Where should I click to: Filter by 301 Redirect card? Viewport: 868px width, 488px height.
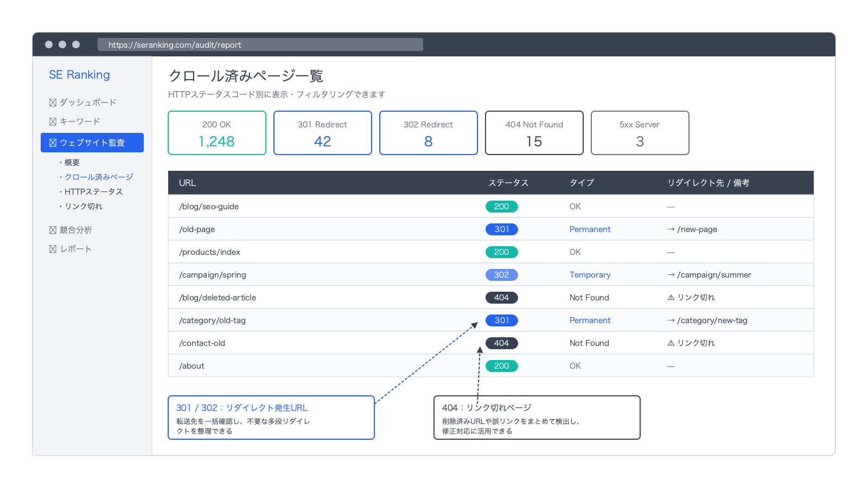pos(323,133)
